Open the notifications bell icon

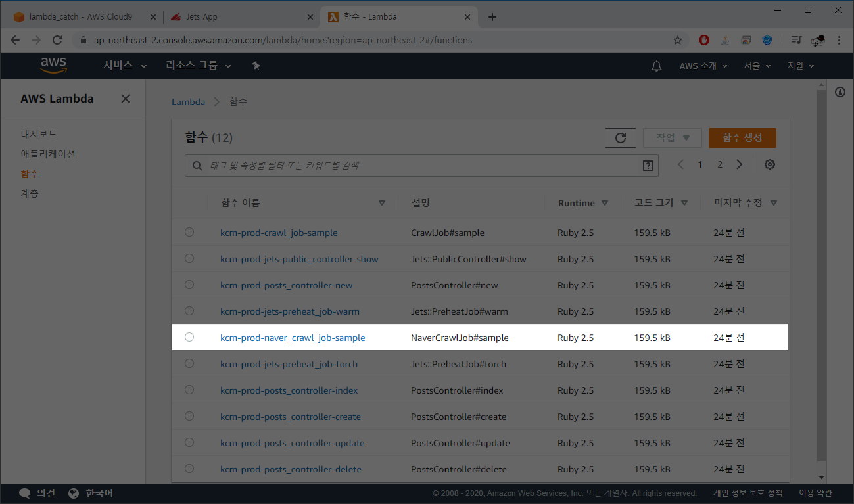tap(656, 66)
